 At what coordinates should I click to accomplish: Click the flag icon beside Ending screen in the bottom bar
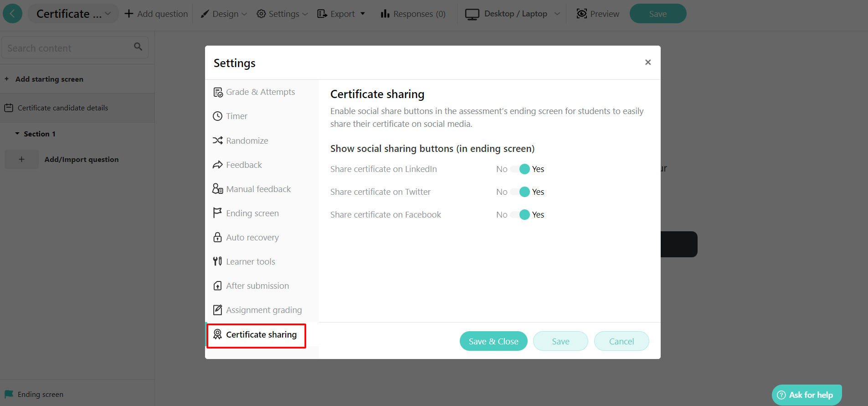tap(9, 394)
